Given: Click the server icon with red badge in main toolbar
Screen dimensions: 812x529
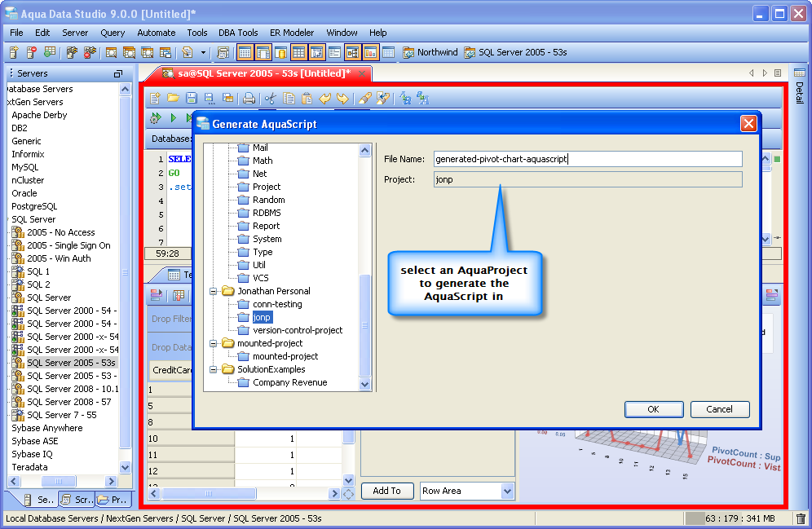Looking at the screenshot, I should 32,52.
